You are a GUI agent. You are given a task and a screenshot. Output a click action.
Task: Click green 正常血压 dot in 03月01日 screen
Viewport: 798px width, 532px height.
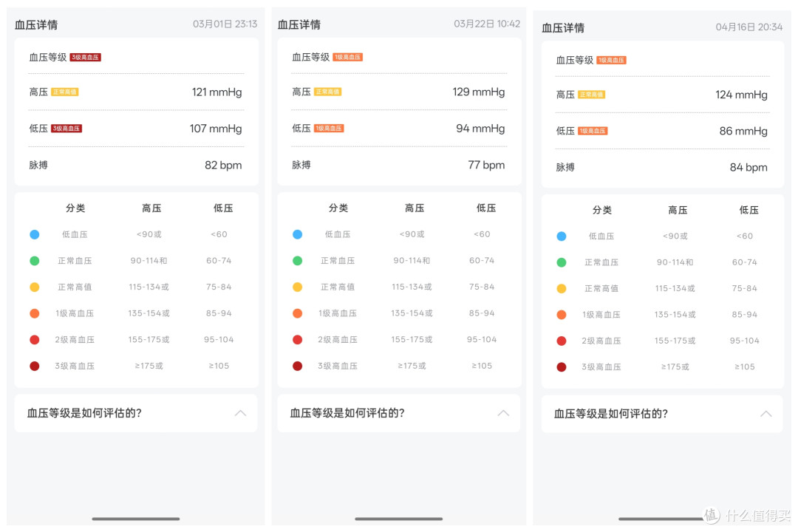tap(35, 261)
